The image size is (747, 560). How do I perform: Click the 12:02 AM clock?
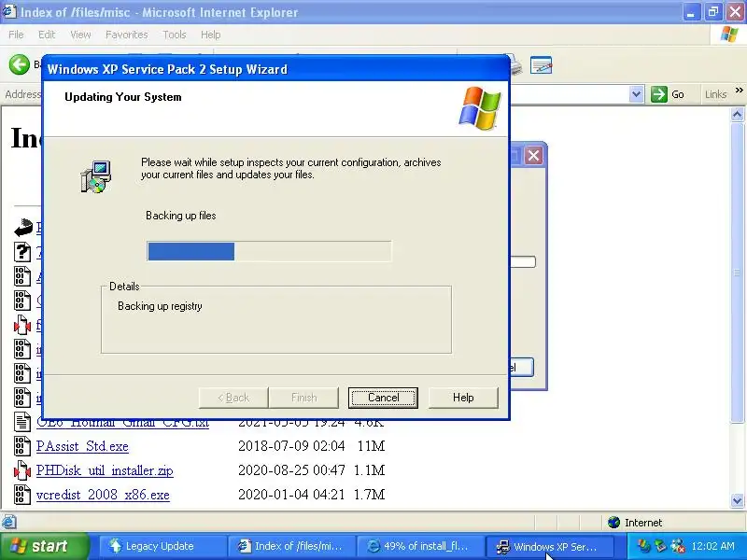point(712,546)
